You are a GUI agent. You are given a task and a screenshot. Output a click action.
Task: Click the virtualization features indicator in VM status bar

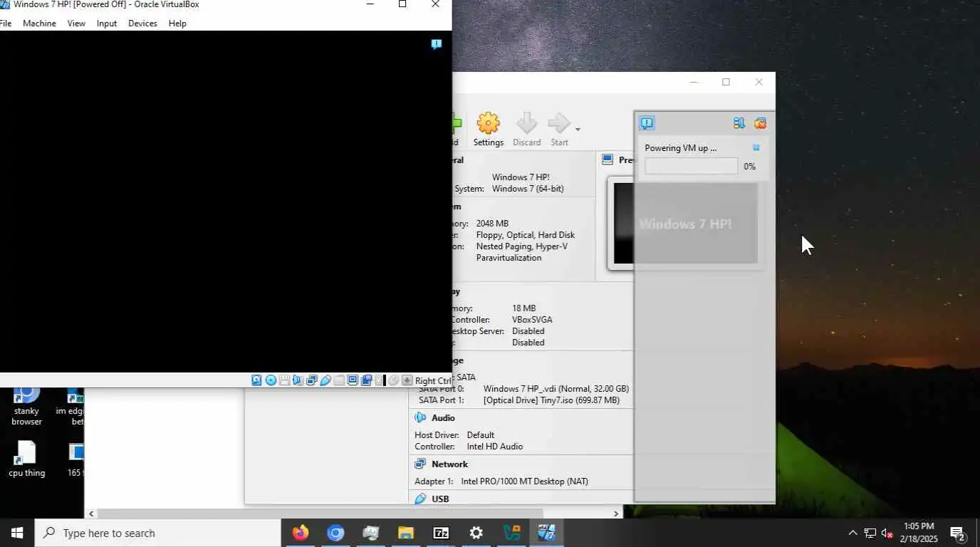point(379,380)
